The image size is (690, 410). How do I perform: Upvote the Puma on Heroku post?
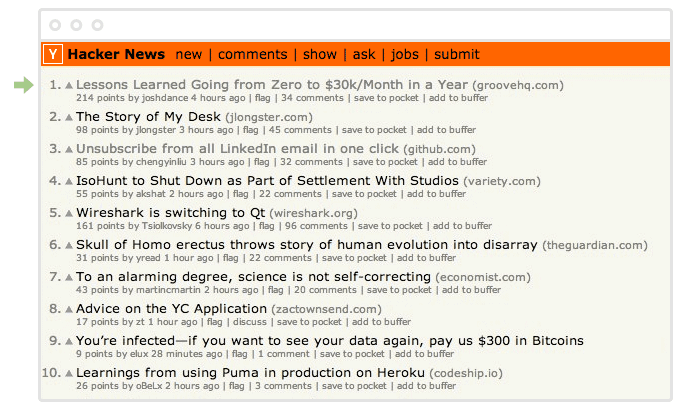pos(69,373)
